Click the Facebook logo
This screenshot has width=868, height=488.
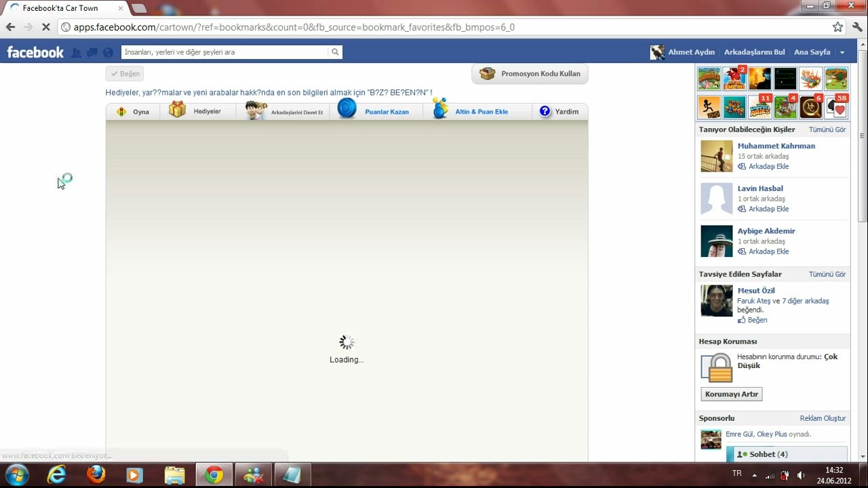pos(35,52)
